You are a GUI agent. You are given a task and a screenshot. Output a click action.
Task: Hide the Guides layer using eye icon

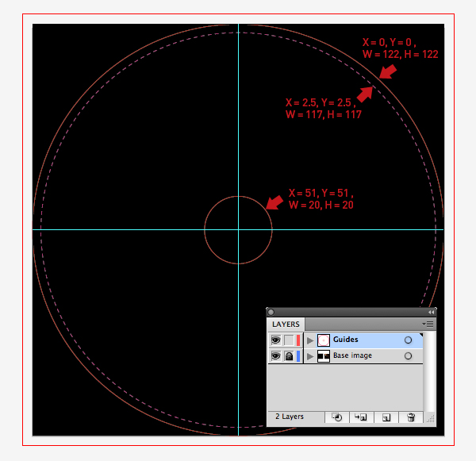coord(275,340)
